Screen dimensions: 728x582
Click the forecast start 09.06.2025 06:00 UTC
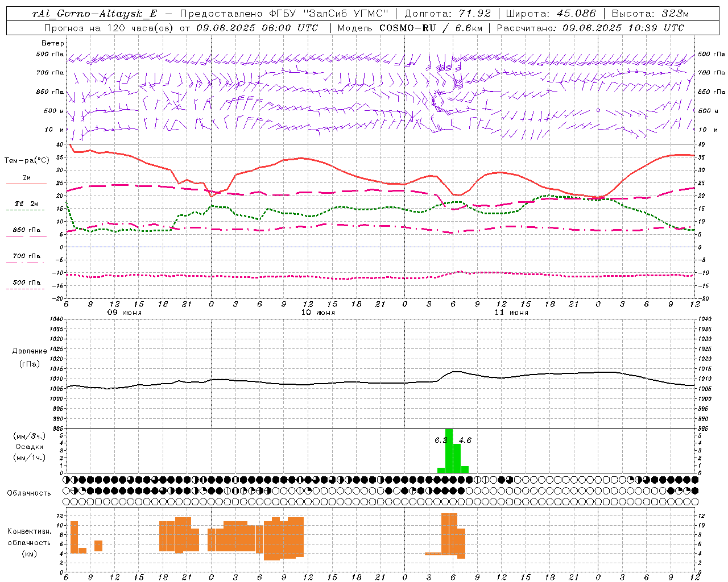click(x=257, y=28)
